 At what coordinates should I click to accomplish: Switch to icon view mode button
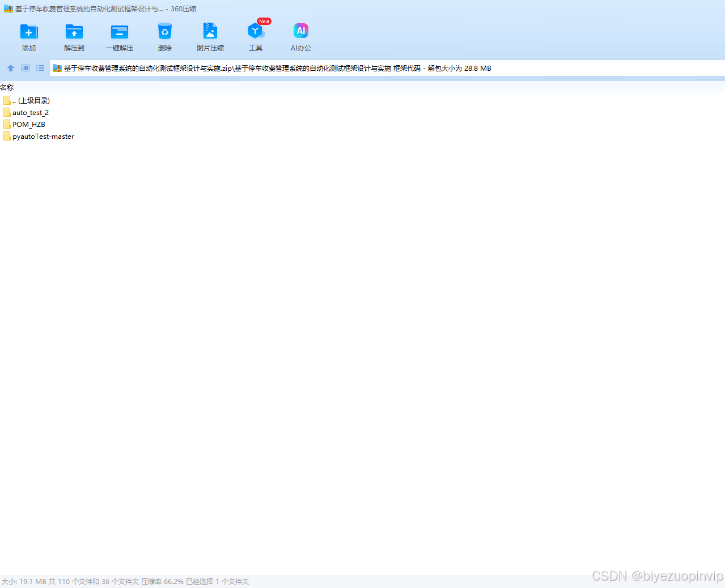(x=26, y=68)
